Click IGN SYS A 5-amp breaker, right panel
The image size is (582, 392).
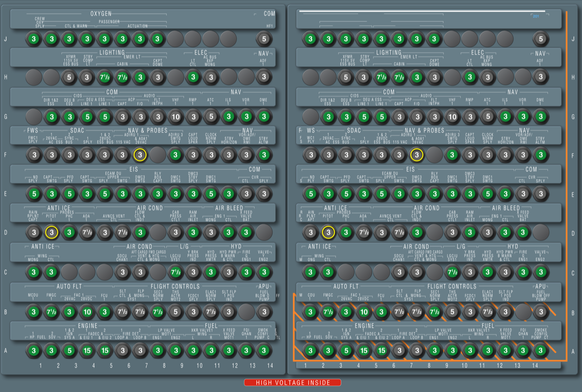(346, 350)
